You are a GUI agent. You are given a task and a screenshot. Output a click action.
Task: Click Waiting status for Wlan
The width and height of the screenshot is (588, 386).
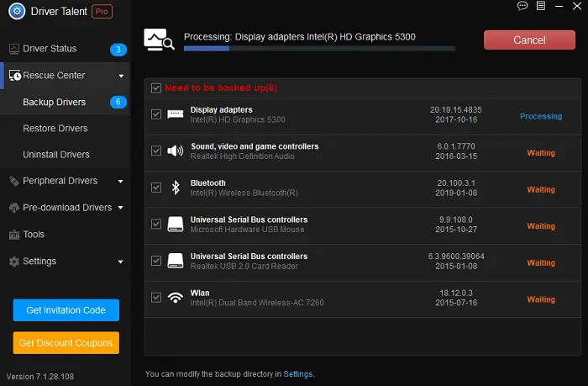(541, 299)
